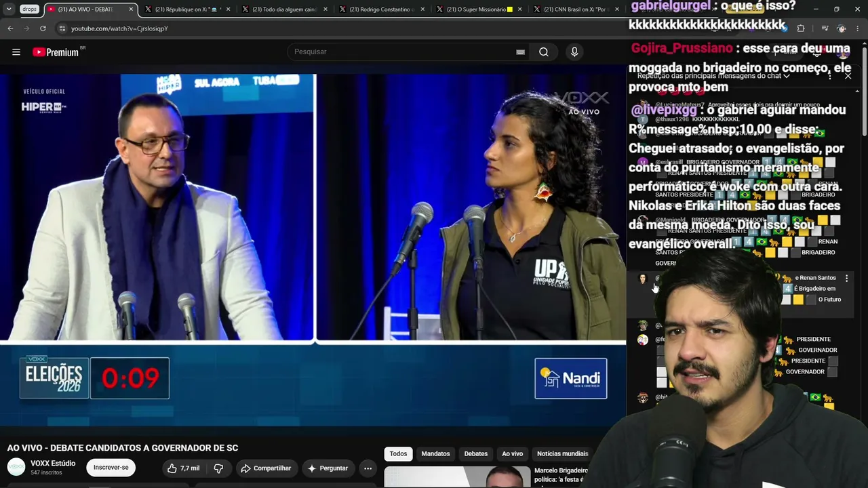Open options for the Renan Santos chat message
Viewport: 868px width, 488px height.
coord(846,279)
